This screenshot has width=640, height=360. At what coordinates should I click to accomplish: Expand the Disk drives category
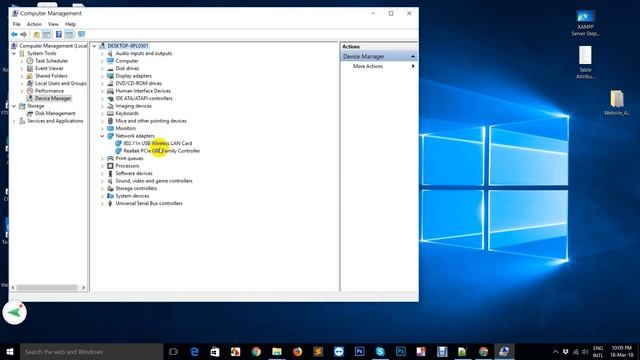click(x=102, y=69)
